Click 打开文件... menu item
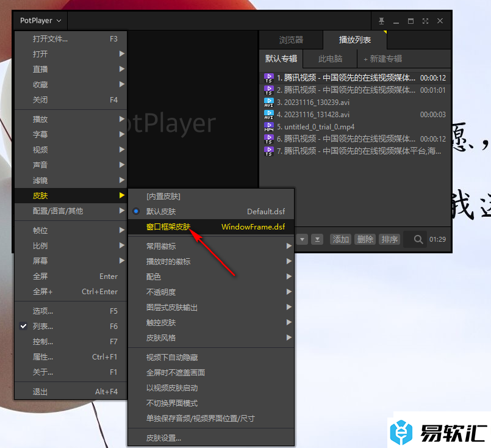Image resolution: width=491 pixels, height=448 pixels. coord(71,39)
